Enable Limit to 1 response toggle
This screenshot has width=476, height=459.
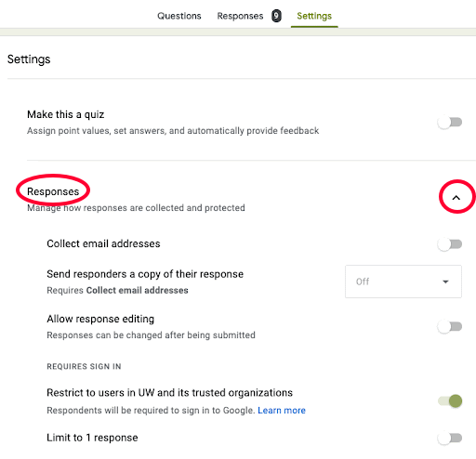coord(450,439)
